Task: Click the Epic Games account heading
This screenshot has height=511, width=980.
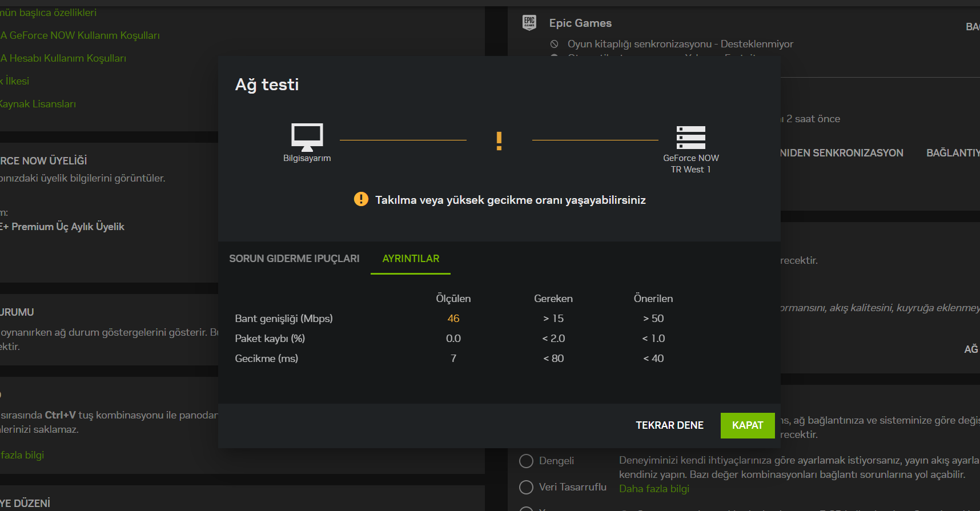Action: 580,23
